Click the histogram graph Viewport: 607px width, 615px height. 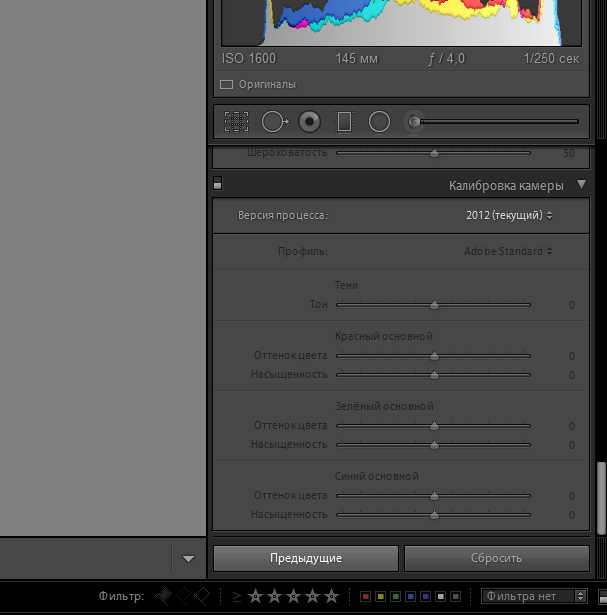[x=401, y=23]
